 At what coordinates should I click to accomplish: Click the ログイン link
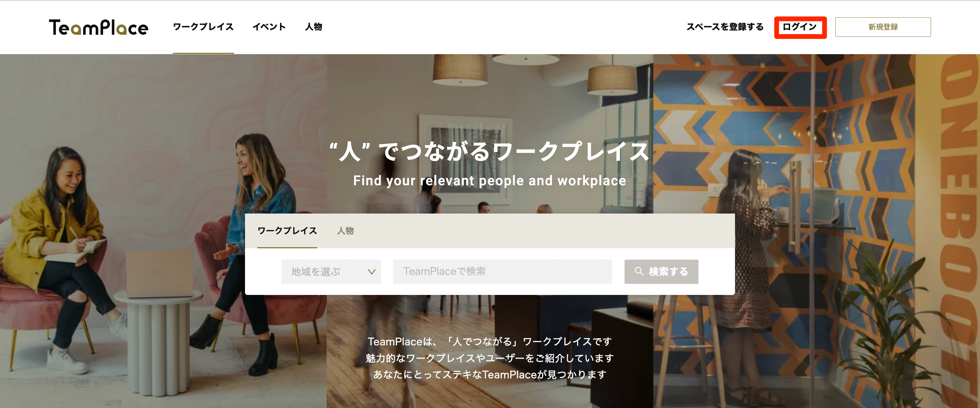(x=800, y=27)
